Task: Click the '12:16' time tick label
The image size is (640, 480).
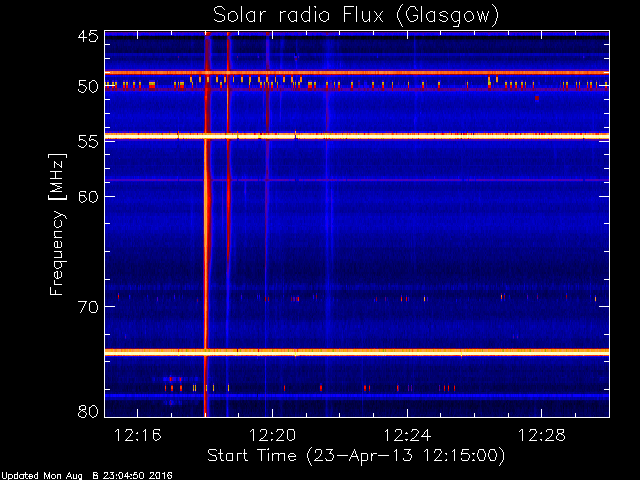Action: (138, 436)
